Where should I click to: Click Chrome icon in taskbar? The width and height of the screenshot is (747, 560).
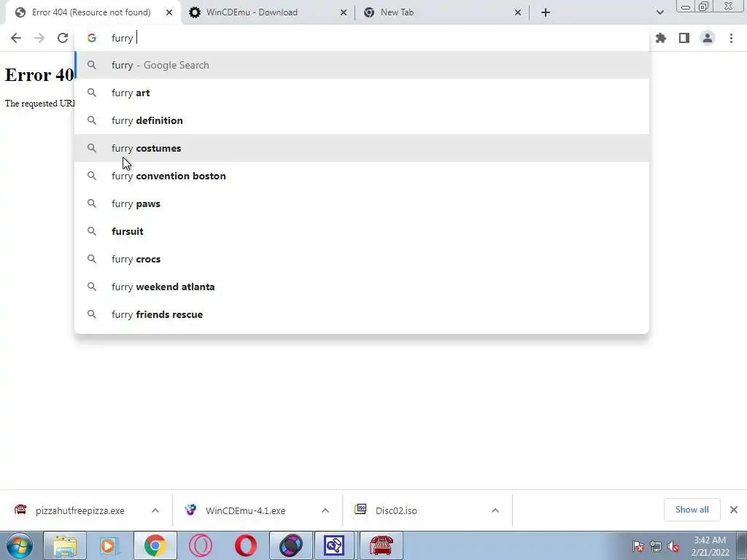[x=155, y=545]
